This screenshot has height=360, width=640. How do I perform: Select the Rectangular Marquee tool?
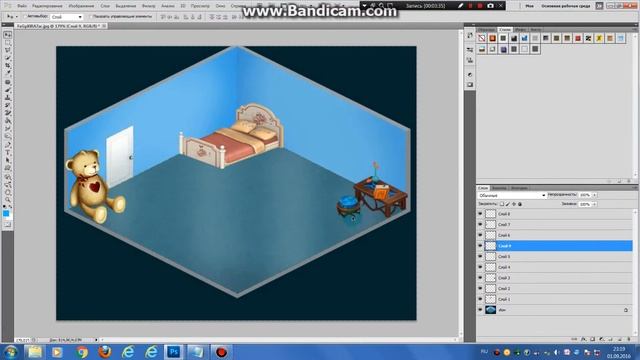pyautogui.click(x=7, y=42)
